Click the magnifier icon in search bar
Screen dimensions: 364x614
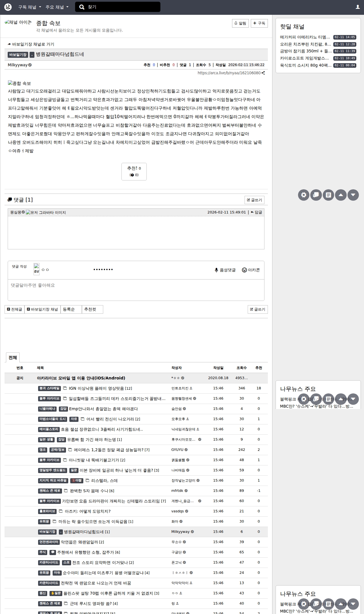pyautogui.click(x=82, y=7)
